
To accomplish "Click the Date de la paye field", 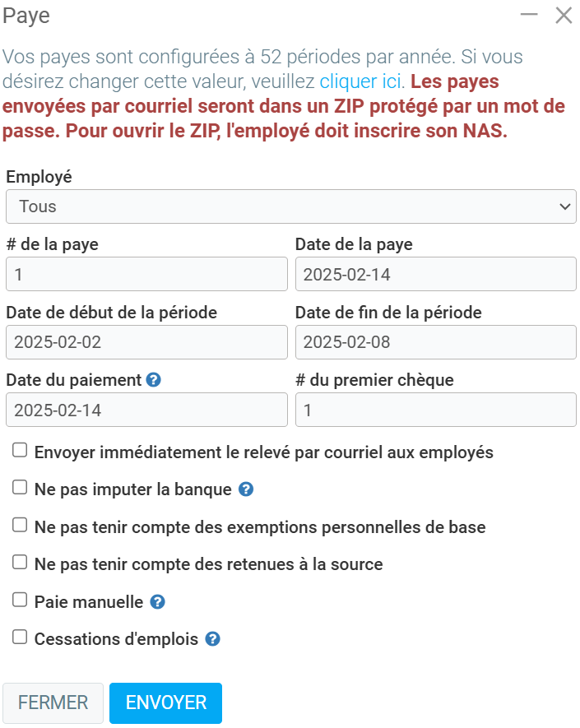I will point(435,274).
